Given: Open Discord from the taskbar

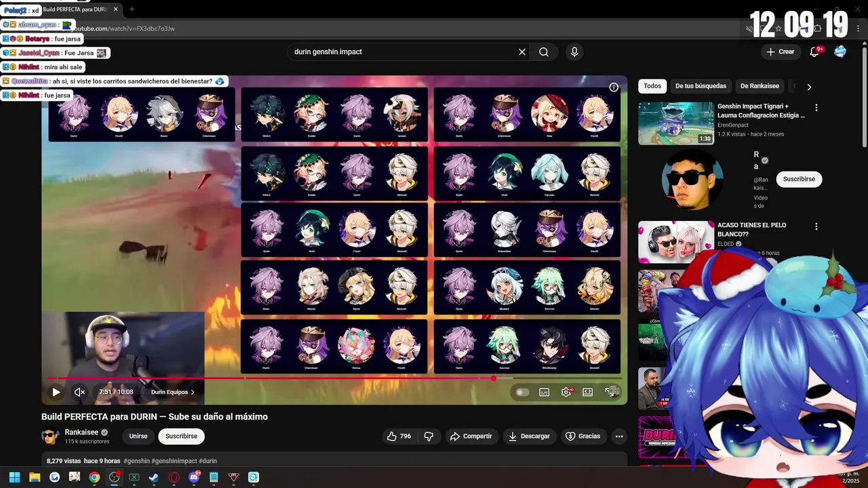Looking at the screenshot, I should point(194,477).
